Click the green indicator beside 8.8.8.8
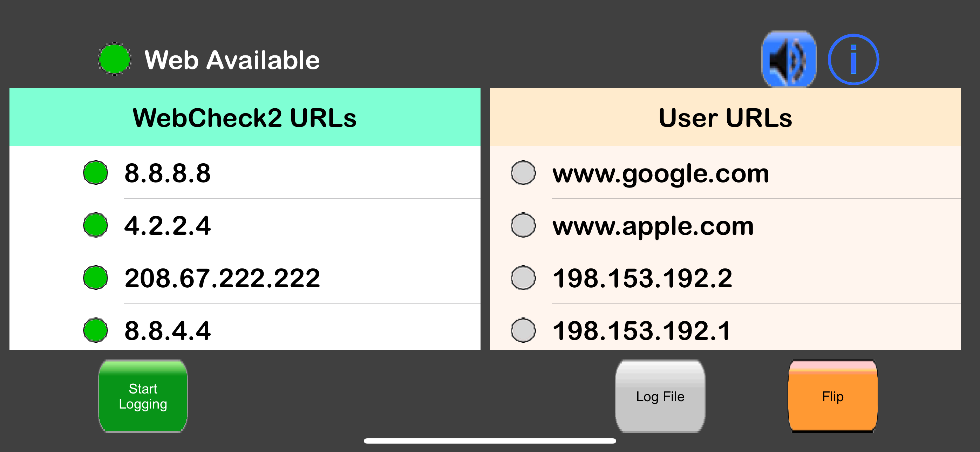 pyautogui.click(x=95, y=172)
